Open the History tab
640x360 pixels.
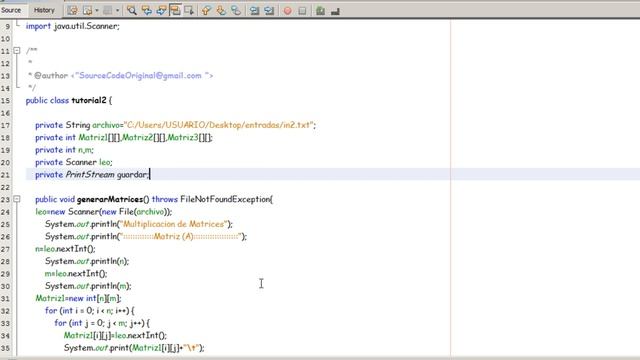click(x=44, y=10)
